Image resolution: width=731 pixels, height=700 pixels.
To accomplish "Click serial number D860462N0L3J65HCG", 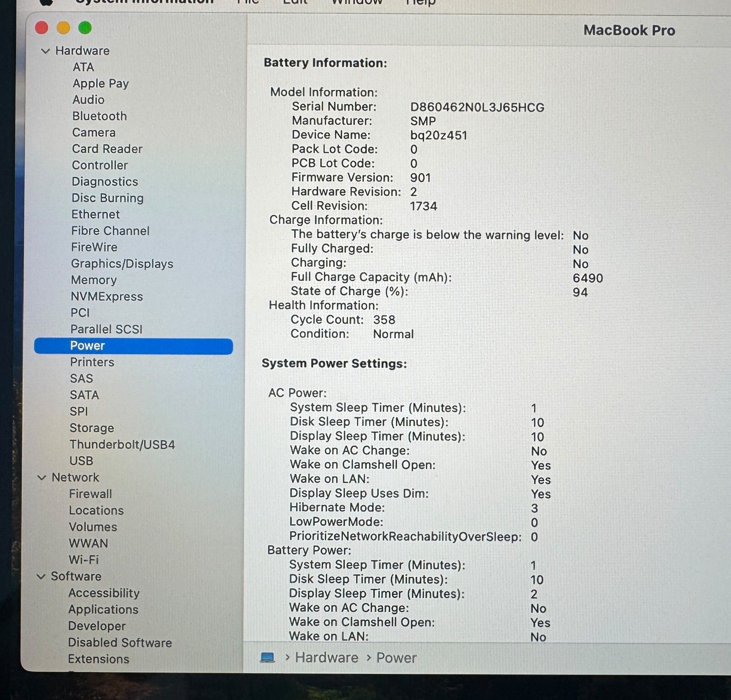I will click(x=477, y=107).
